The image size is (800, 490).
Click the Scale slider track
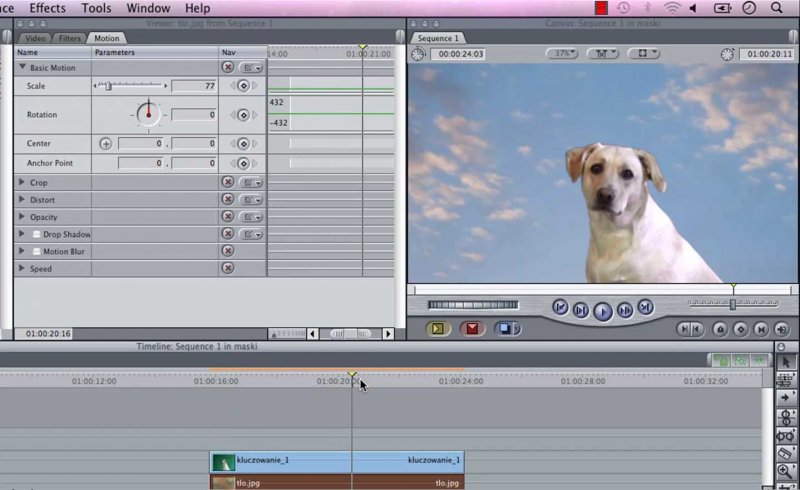pyautogui.click(x=135, y=86)
